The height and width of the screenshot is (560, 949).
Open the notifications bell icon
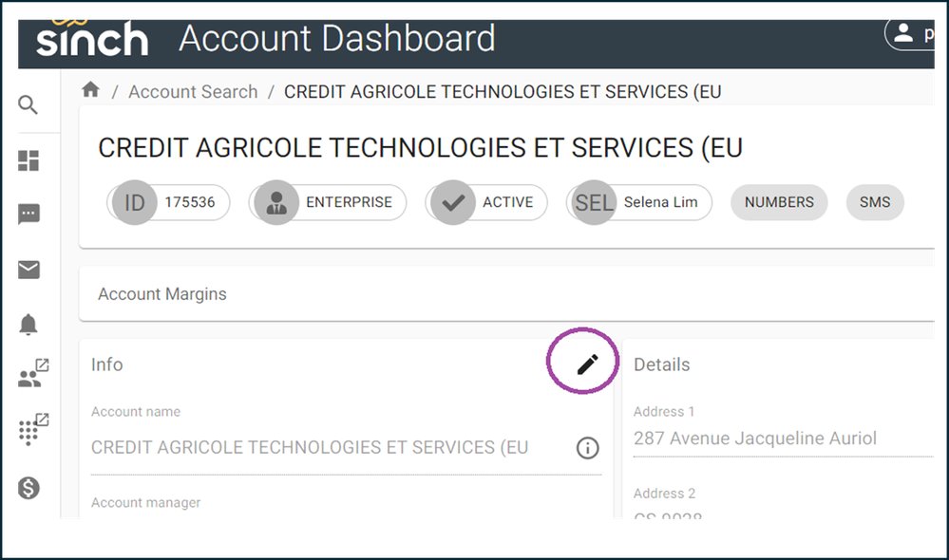[x=28, y=325]
